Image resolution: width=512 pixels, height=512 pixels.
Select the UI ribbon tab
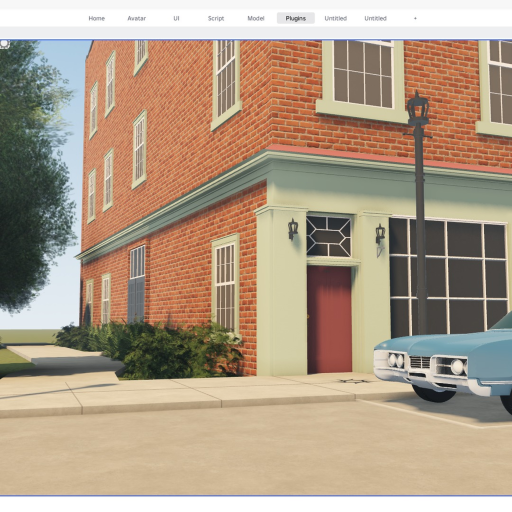coord(176,18)
